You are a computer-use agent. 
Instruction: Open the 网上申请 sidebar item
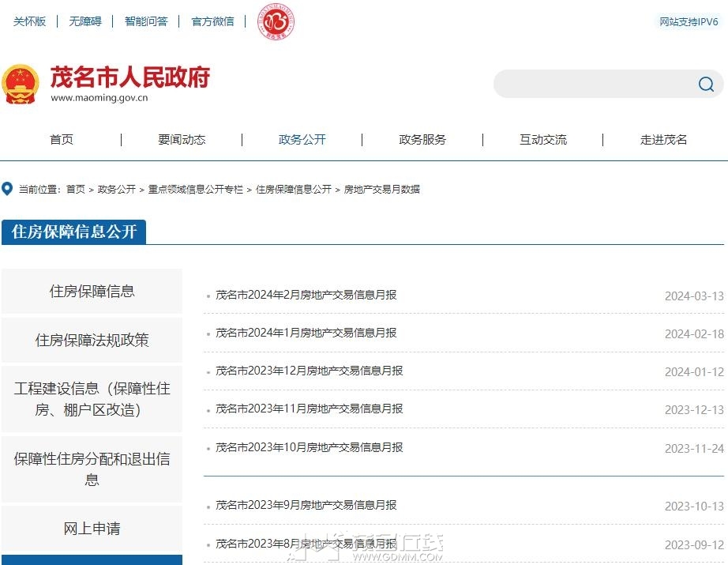pos(92,529)
